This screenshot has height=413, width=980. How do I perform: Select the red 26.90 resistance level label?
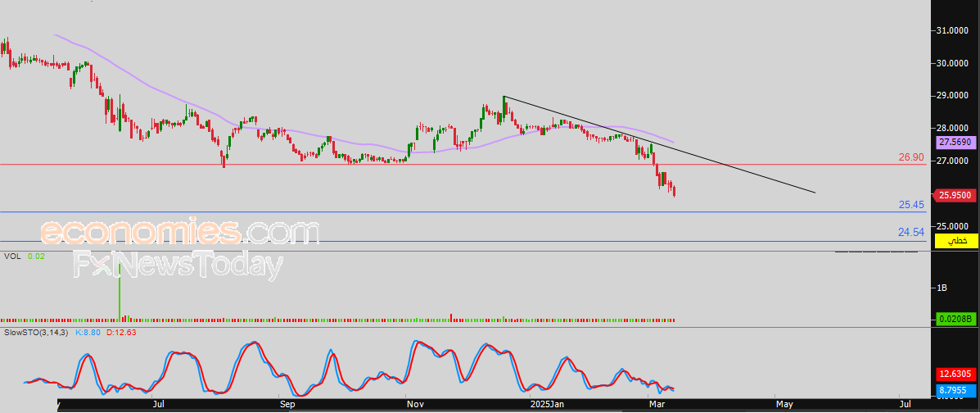click(911, 157)
